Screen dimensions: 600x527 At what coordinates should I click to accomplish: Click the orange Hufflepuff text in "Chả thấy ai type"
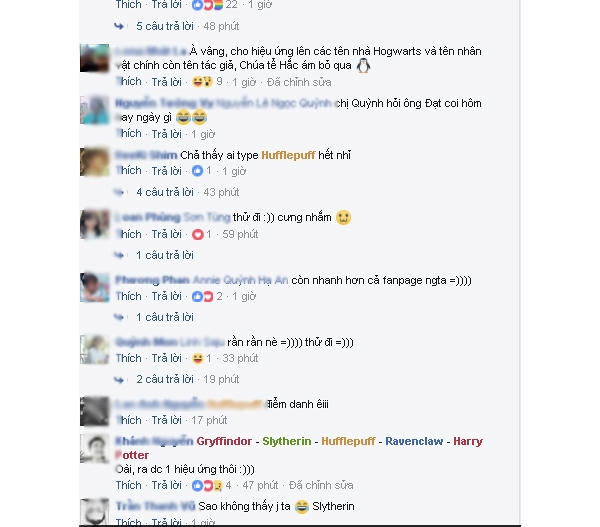[288, 155]
